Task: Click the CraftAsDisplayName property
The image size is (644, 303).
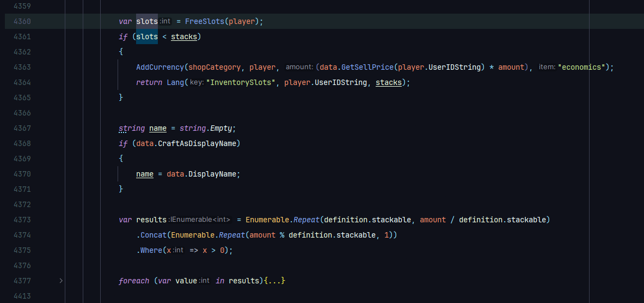Action: click(x=197, y=143)
